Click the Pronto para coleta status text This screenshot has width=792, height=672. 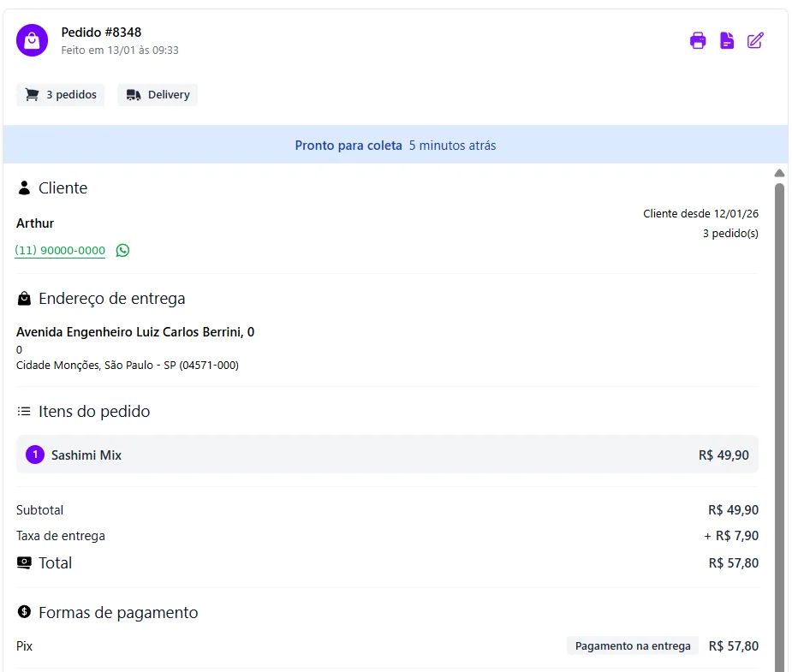tap(348, 146)
